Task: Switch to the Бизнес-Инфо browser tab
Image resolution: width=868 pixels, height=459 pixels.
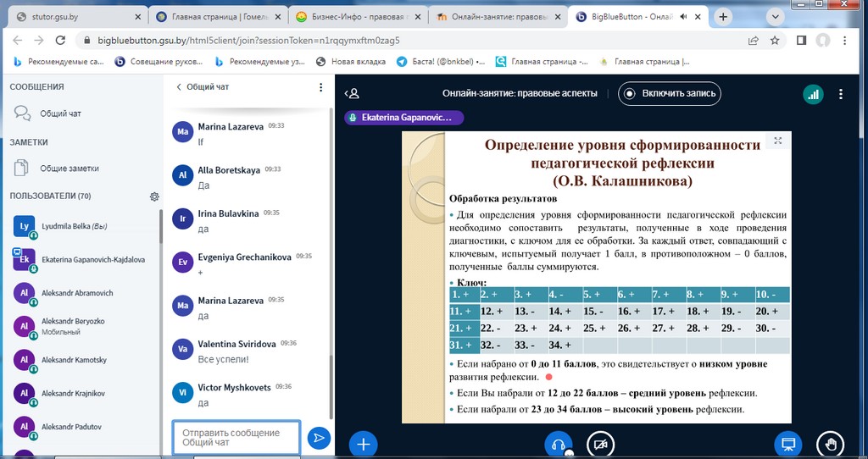Action: [x=356, y=16]
